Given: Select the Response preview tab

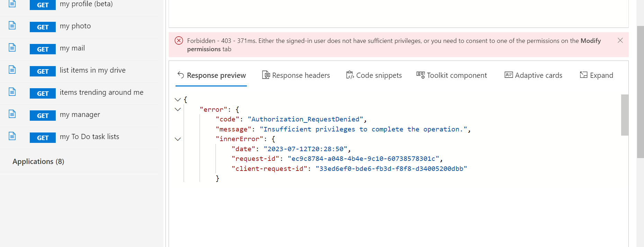Looking at the screenshot, I should pos(212,75).
